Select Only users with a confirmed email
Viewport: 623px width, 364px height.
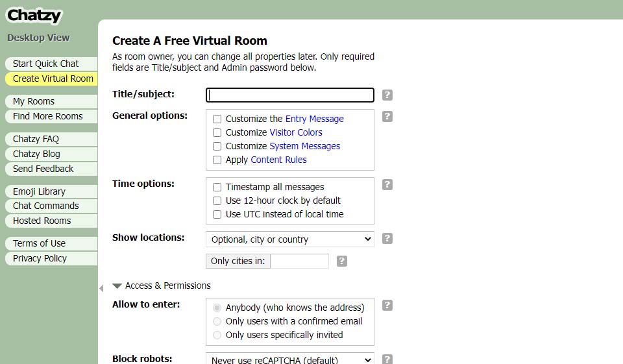click(217, 322)
